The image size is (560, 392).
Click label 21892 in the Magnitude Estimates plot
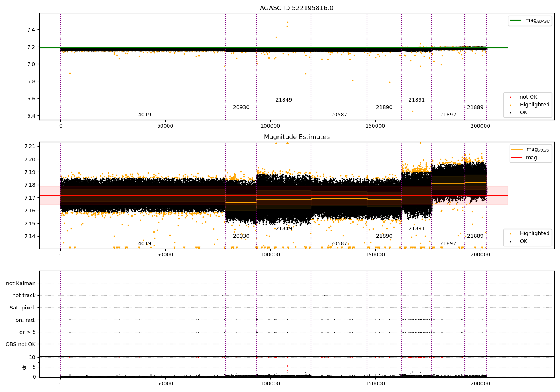[x=448, y=244]
